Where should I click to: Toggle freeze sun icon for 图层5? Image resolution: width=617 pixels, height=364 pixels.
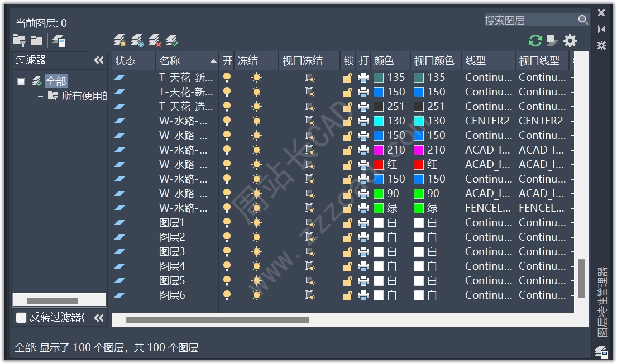256,281
